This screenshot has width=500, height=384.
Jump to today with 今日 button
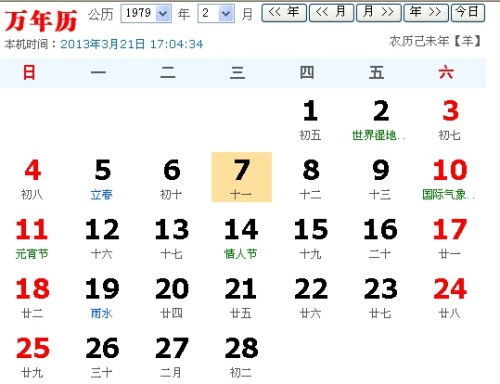tap(468, 13)
